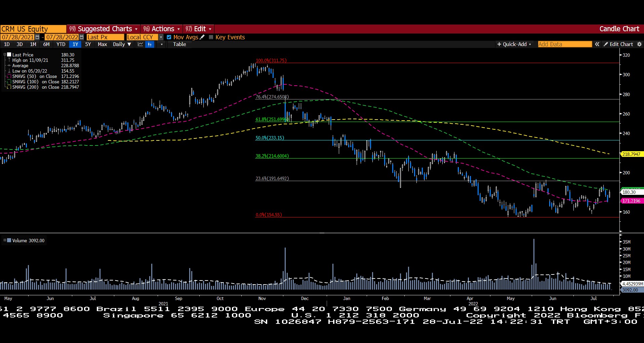The height and width of the screenshot is (343, 644).
Task: Click the Last Price legend row label
Action: click(x=23, y=55)
